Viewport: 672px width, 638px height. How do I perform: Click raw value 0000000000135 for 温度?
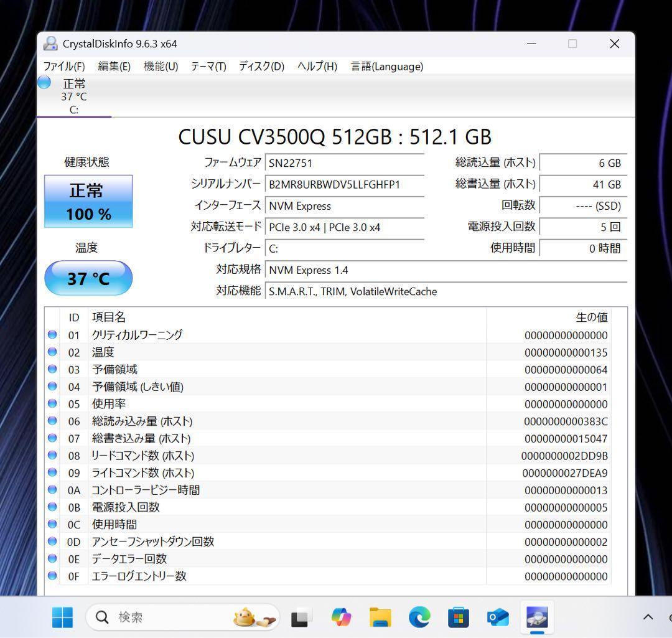[566, 352]
